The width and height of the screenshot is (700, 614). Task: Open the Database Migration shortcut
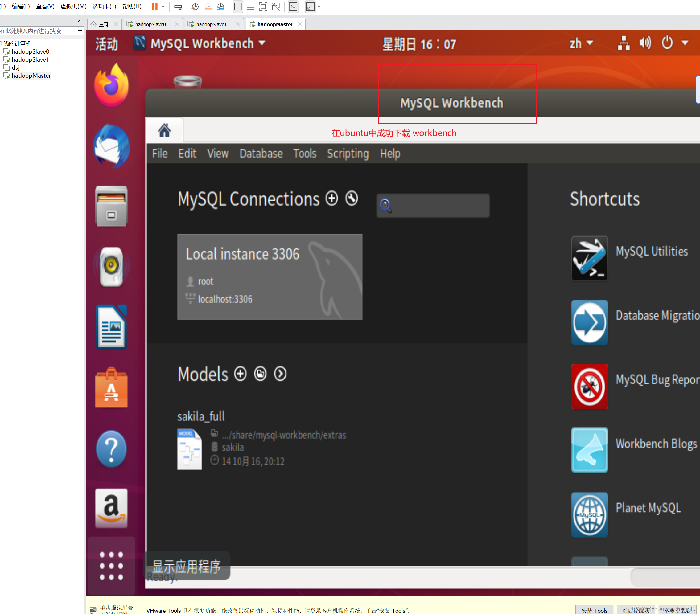[589, 322]
